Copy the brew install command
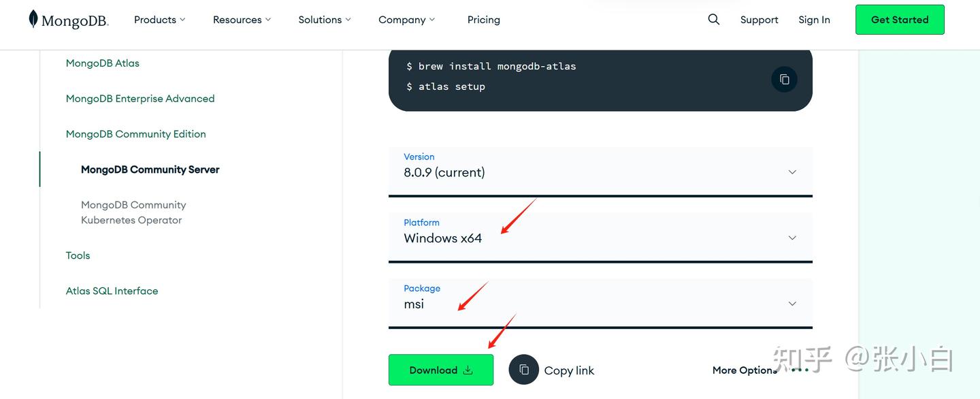This screenshot has width=980, height=399. click(784, 79)
